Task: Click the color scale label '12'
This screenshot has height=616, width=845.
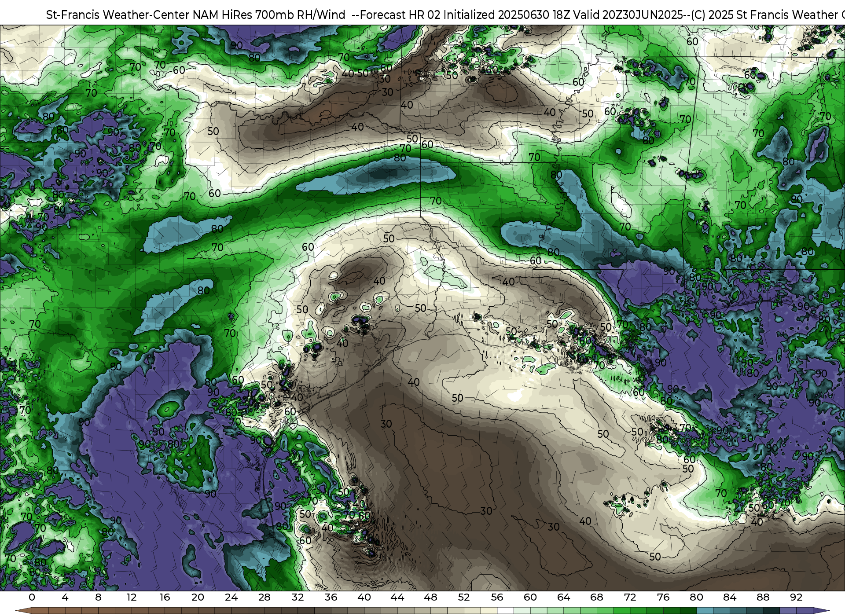Action: 132,597
